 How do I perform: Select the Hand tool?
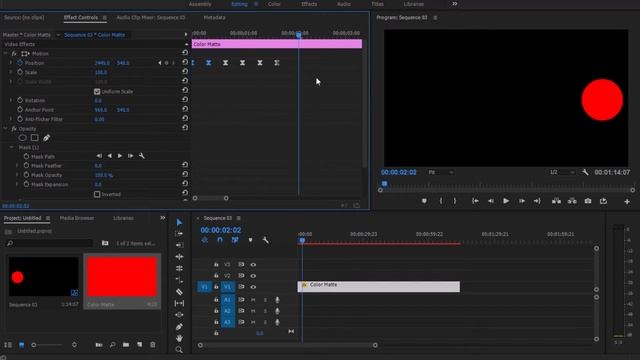[x=179, y=338]
